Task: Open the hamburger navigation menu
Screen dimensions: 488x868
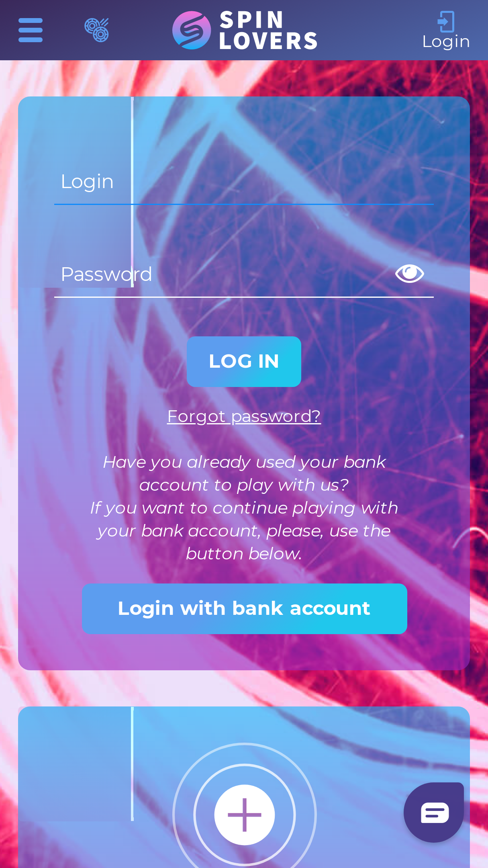Action: click(31, 30)
